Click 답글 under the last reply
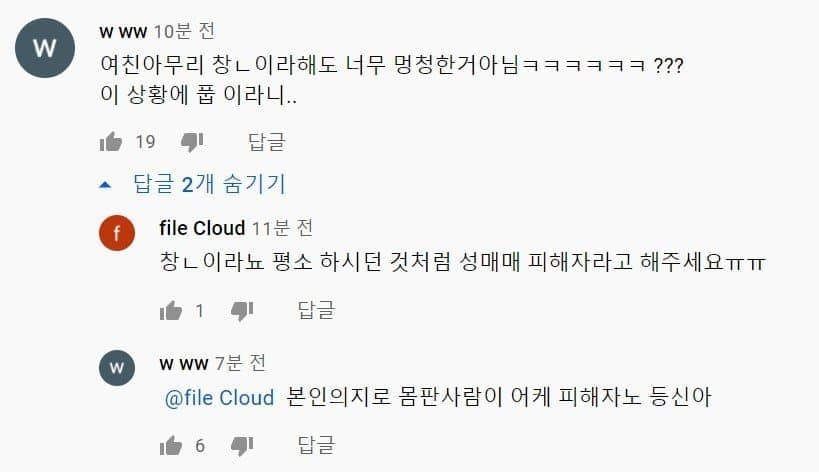819x472 pixels. coord(316,445)
